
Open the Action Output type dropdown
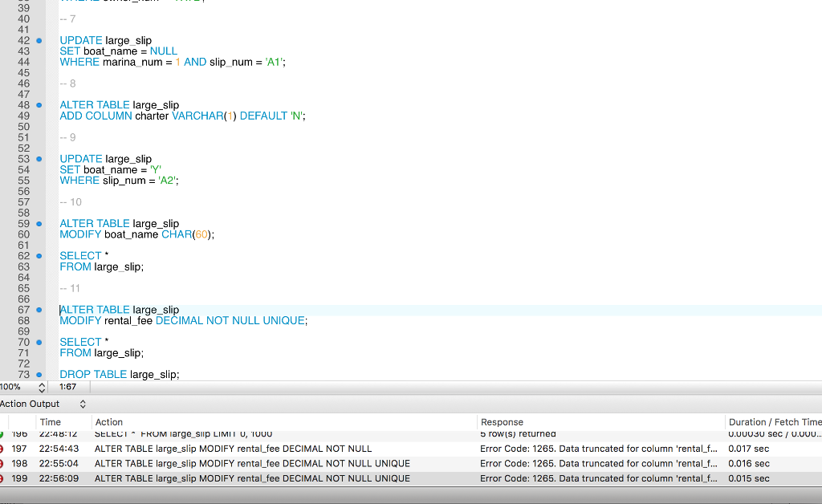(83, 404)
